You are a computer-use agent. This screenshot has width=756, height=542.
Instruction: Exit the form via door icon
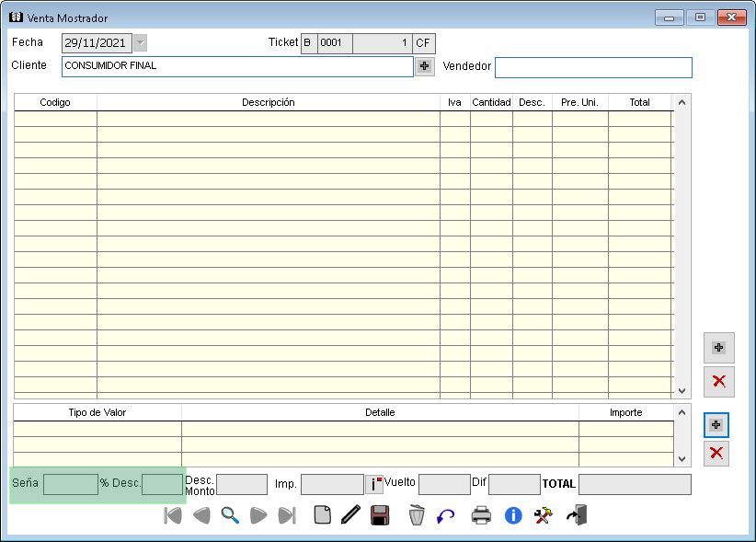pos(577,515)
